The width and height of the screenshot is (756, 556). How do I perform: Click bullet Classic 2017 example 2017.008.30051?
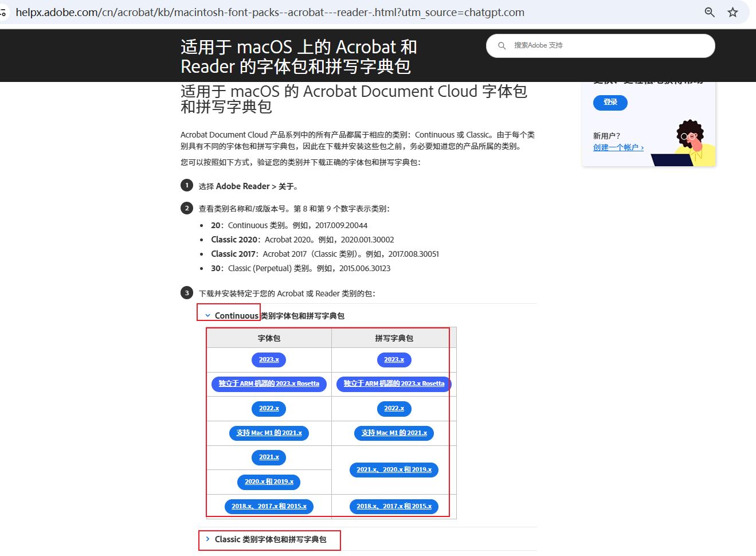(325, 254)
